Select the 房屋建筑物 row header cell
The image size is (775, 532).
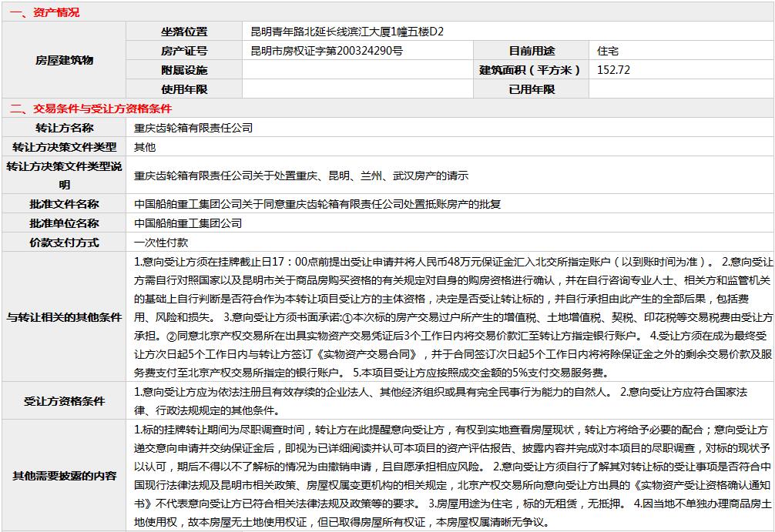(64, 60)
